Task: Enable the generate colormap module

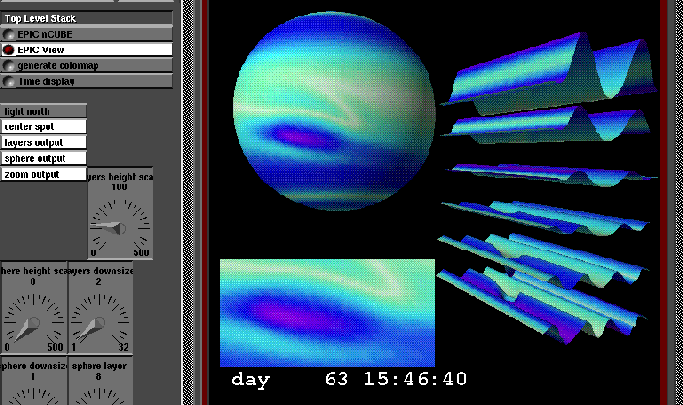Action: (x=9, y=65)
